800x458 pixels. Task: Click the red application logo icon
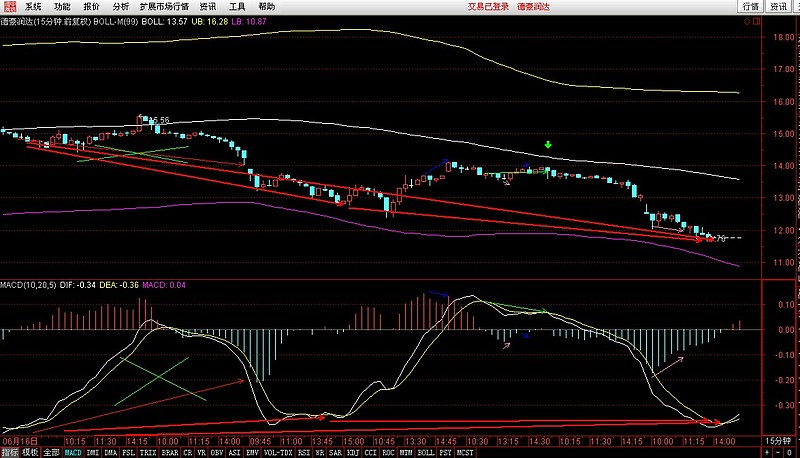tap(10, 6)
